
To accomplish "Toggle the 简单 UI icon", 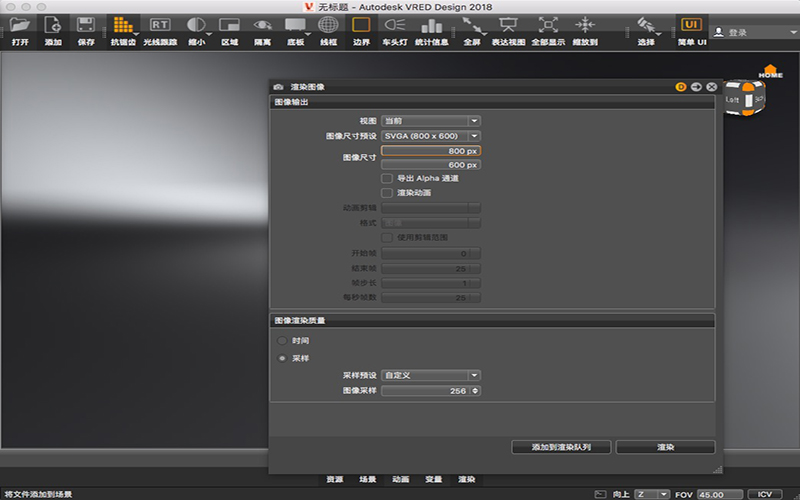I will 691,24.
